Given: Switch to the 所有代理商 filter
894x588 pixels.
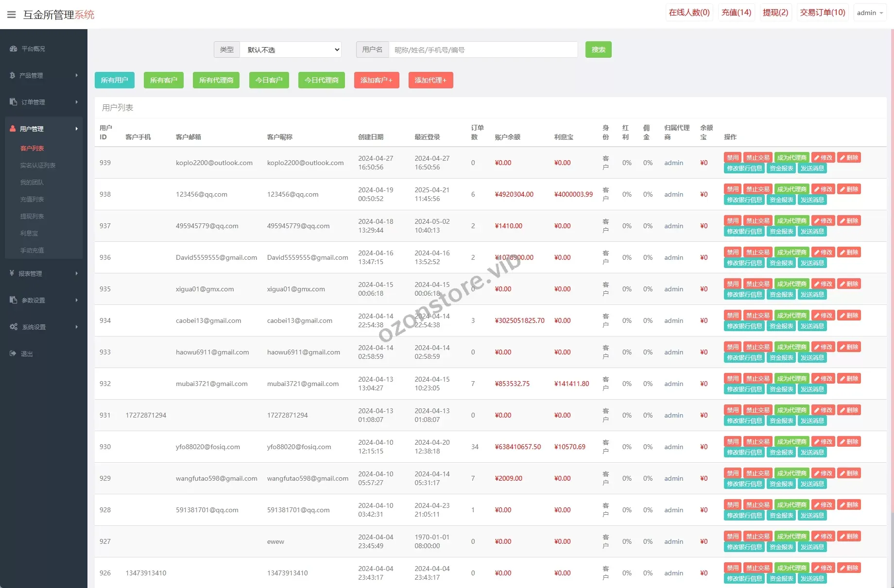Looking at the screenshot, I should [216, 80].
